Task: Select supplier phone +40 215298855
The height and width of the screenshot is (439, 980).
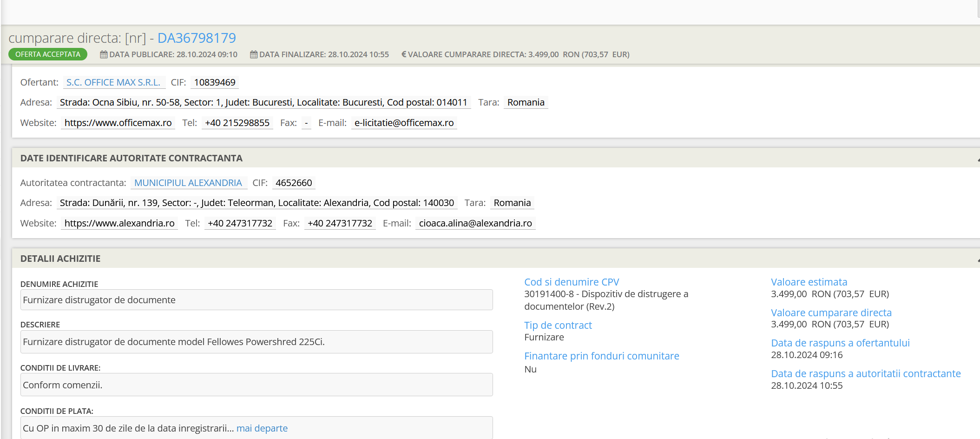Action: [237, 123]
